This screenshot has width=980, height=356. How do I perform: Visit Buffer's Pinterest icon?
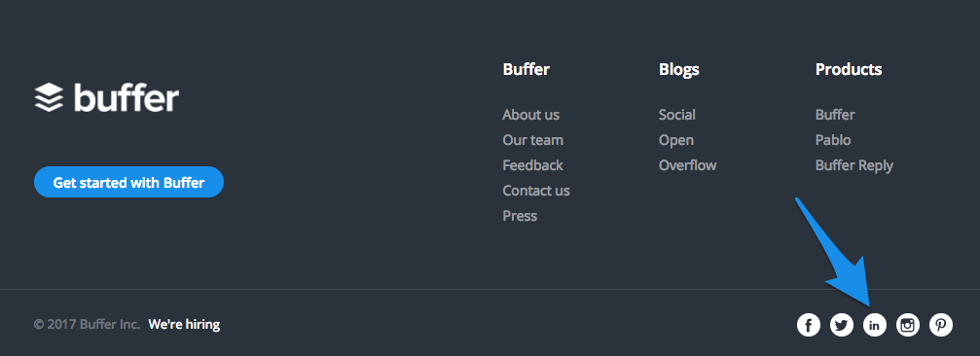pyautogui.click(x=941, y=325)
